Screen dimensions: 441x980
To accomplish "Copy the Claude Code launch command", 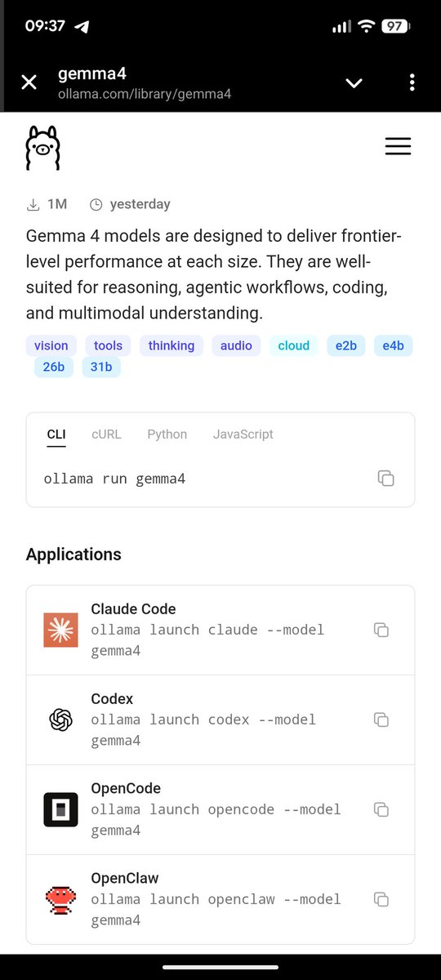I will pos(381,630).
